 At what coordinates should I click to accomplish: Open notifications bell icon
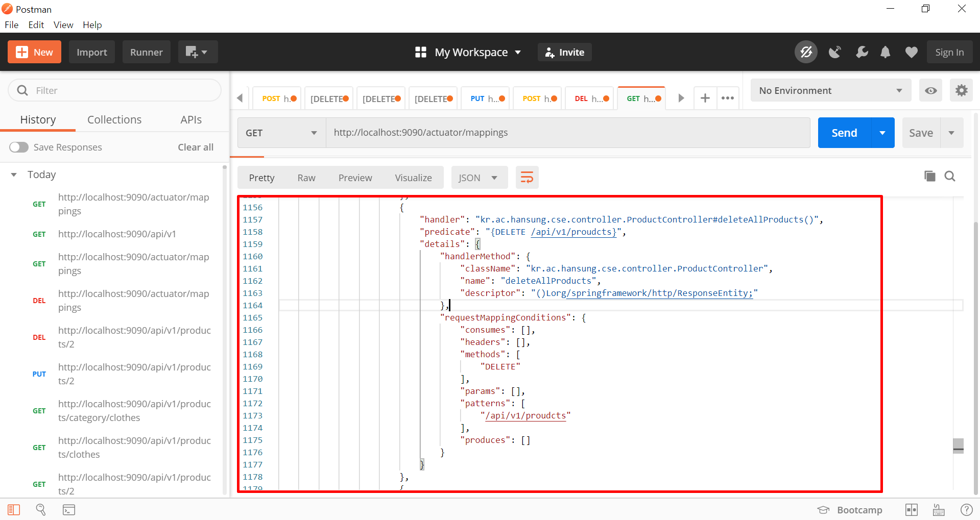pyautogui.click(x=886, y=52)
